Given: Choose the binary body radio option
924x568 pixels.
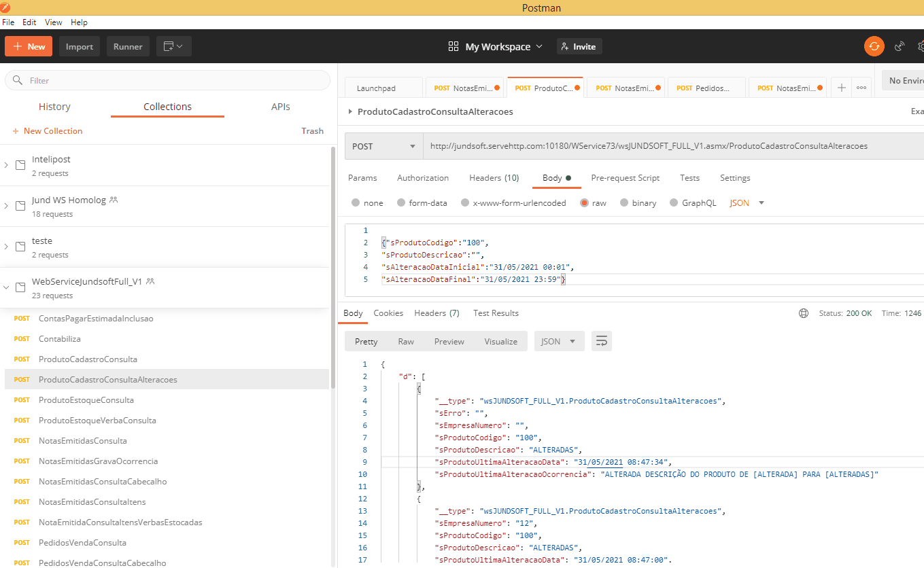Looking at the screenshot, I should [x=625, y=202].
